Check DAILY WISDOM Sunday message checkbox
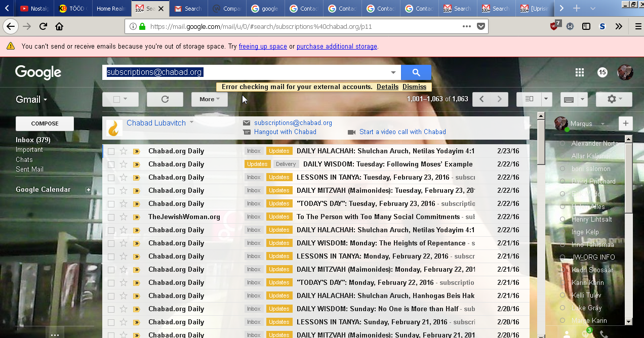The height and width of the screenshot is (338, 644). point(111,309)
